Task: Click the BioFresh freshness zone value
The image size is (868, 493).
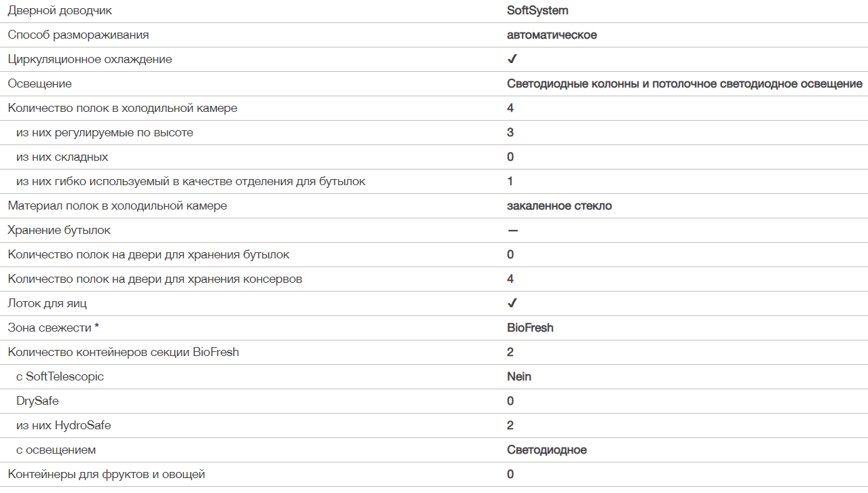Action: coord(530,328)
